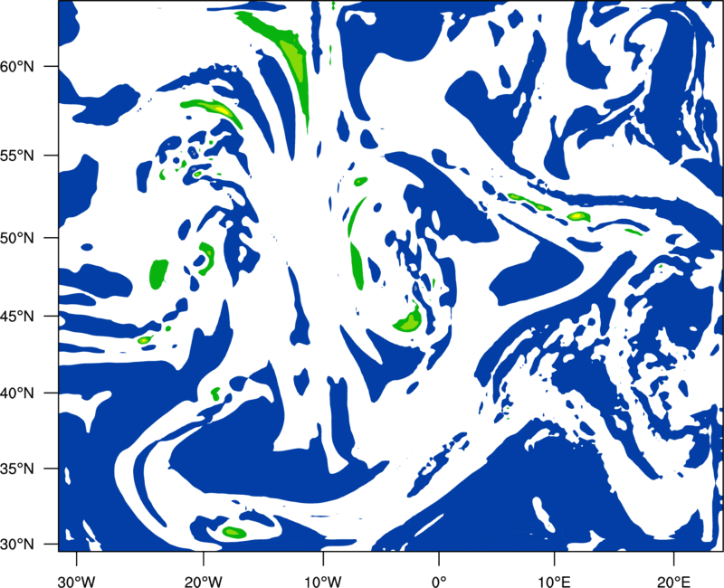Click the 20°W longitude label

204,582
